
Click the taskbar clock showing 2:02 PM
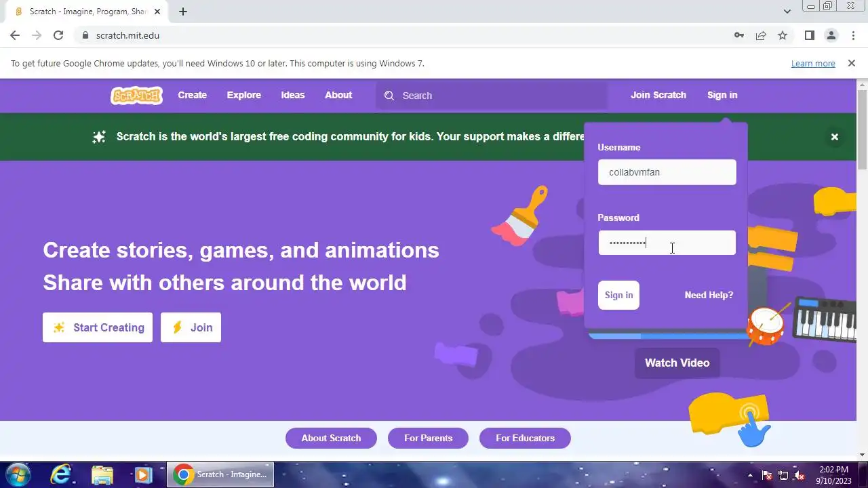tap(833, 475)
